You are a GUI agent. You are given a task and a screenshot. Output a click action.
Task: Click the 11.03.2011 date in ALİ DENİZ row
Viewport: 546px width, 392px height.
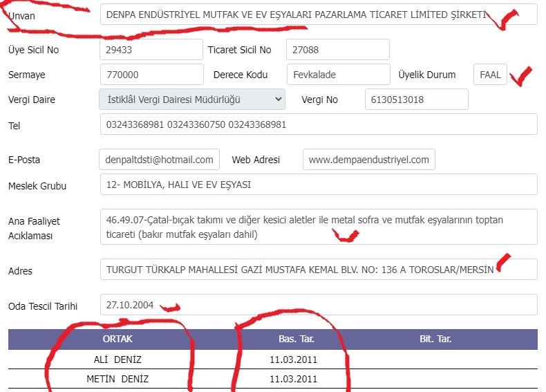tap(293, 360)
